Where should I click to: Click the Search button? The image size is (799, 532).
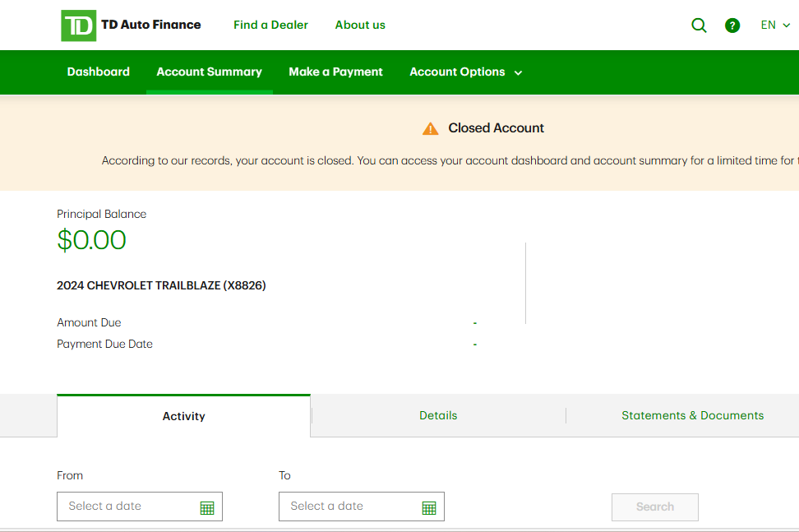655,507
